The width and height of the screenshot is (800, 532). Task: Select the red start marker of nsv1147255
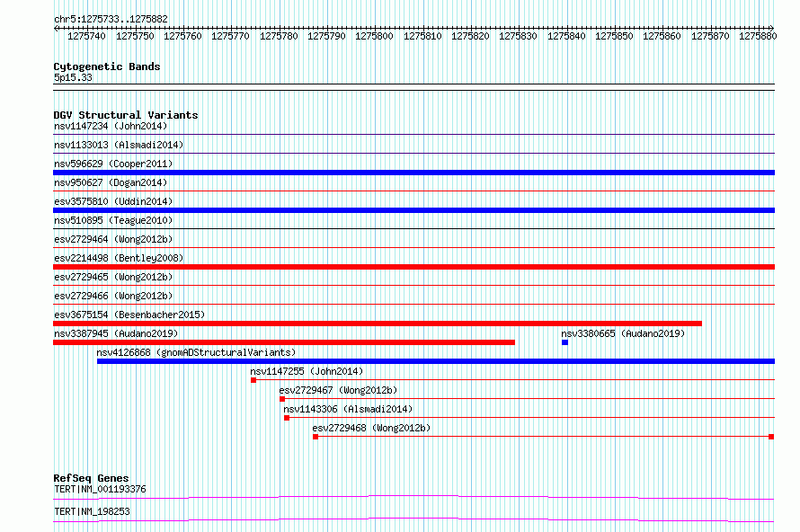(x=253, y=380)
